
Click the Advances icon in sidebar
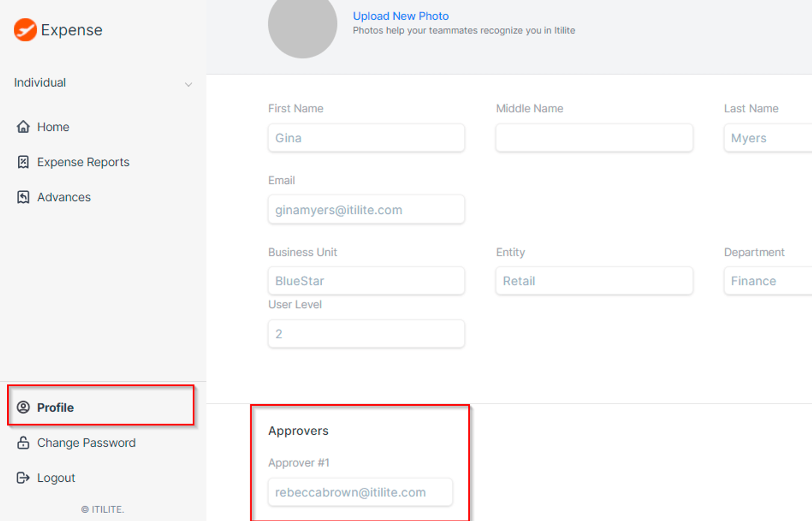pyautogui.click(x=23, y=197)
